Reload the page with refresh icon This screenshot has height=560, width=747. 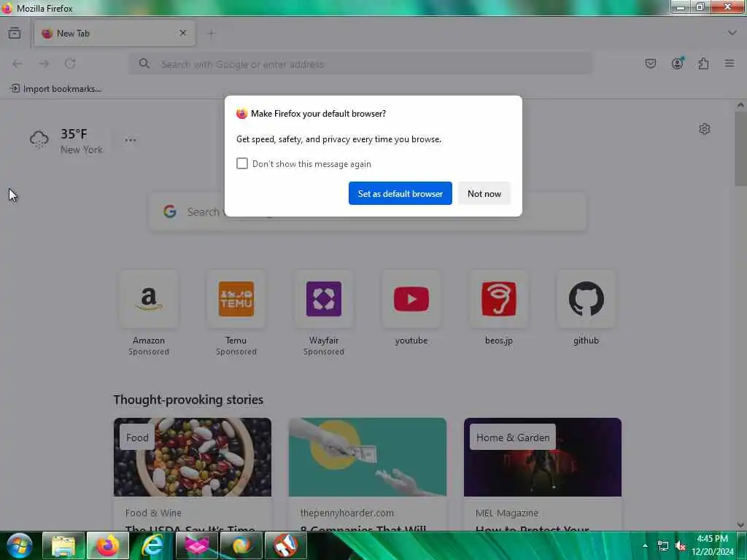coord(71,64)
